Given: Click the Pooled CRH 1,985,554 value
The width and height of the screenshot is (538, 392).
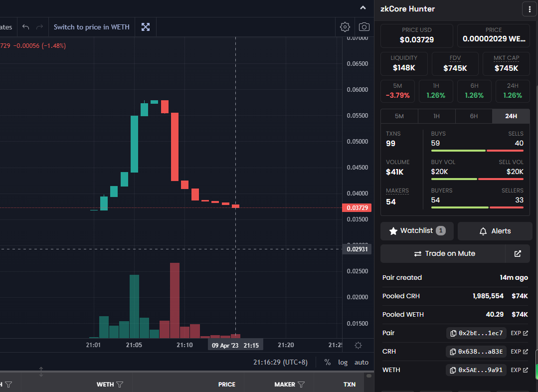Looking at the screenshot, I should point(488,296).
